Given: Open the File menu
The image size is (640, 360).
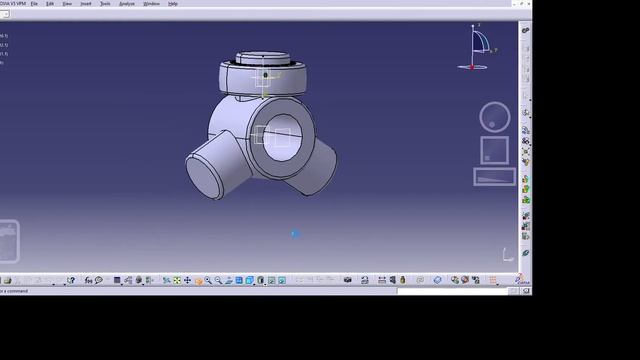Looking at the screenshot, I should [x=34, y=4].
